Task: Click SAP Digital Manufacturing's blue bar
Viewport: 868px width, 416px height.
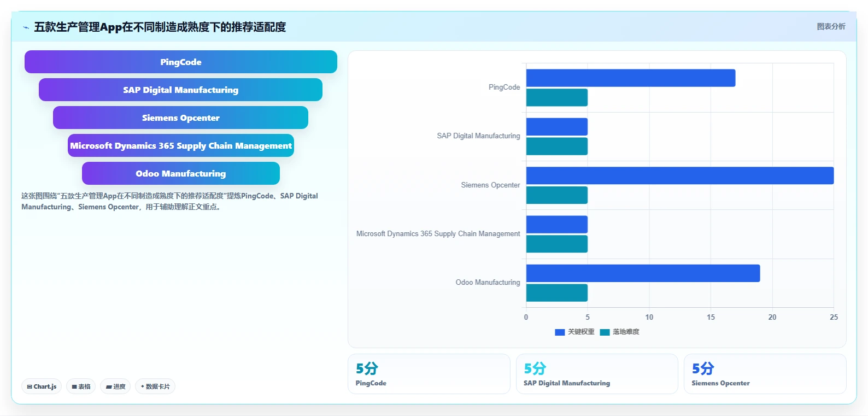Action: point(557,127)
